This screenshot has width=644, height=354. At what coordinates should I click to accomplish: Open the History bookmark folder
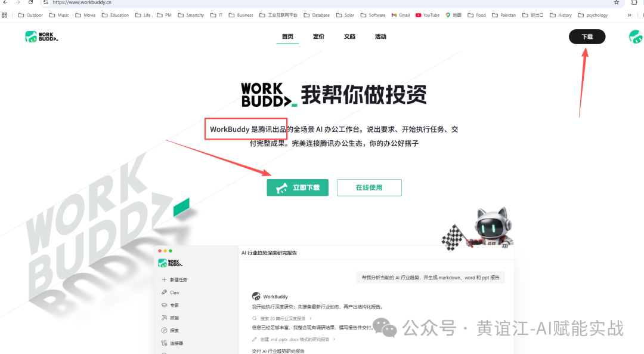561,15
